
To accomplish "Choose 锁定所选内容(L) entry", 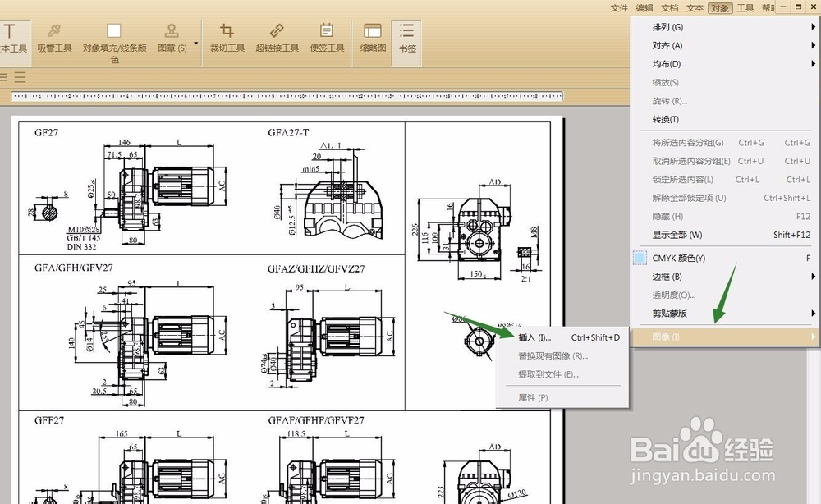I will (725, 180).
